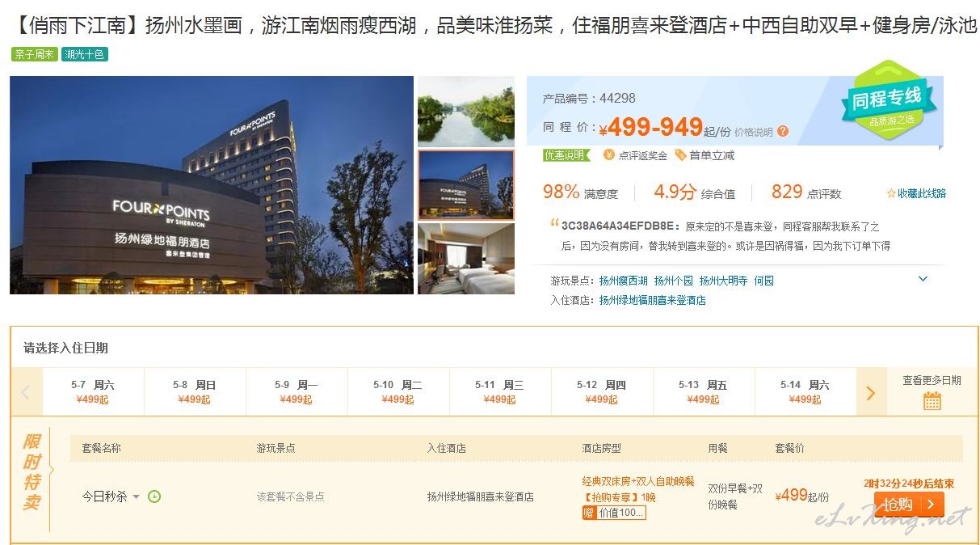Open the 扬州瘦西湖 attraction link
Image resolution: width=980 pixels, height=545 pixels.
pos(624,281)
